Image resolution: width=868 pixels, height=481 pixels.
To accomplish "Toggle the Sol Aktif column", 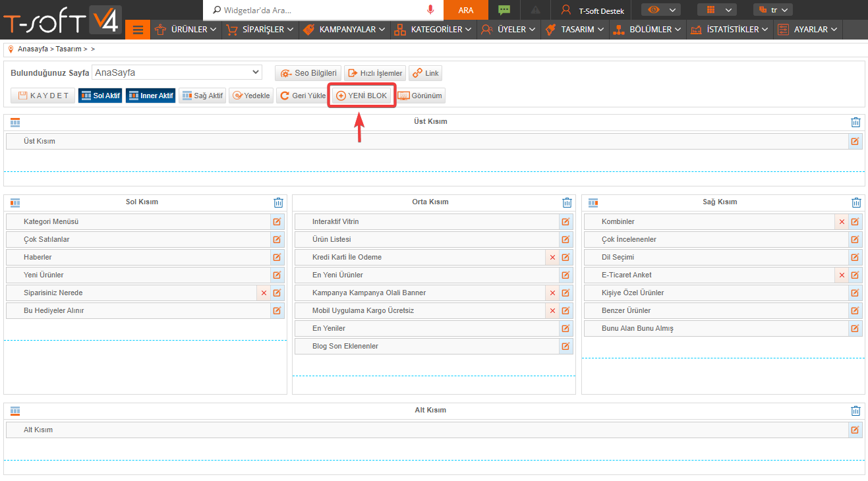I will [100, 96].
